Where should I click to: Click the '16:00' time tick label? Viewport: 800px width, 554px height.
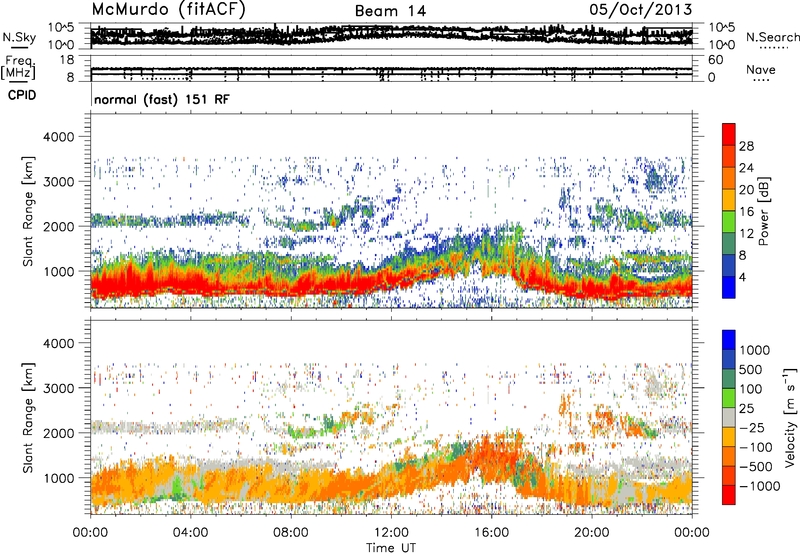coord(491,533)
